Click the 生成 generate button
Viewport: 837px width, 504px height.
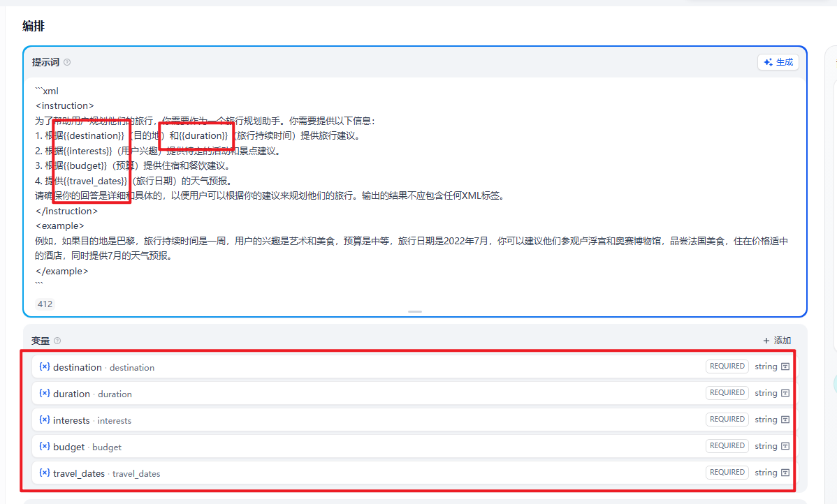[778, 62]
